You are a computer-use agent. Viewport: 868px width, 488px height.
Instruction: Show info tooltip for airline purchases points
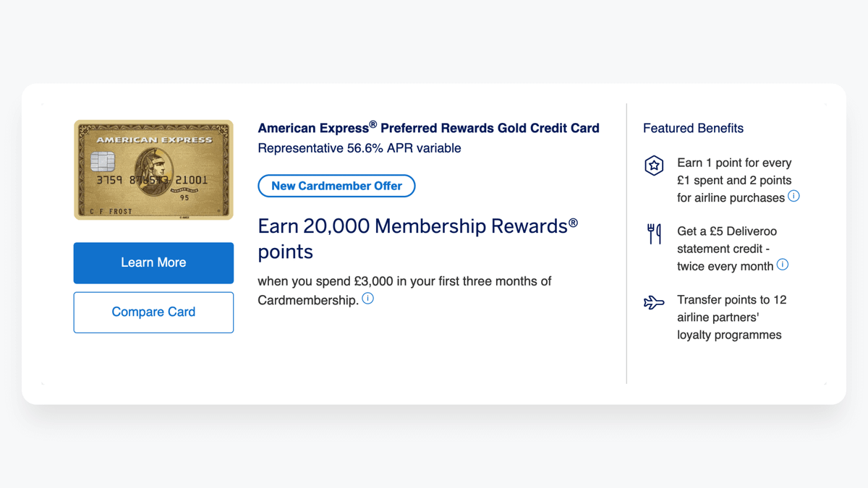(793, 197)
